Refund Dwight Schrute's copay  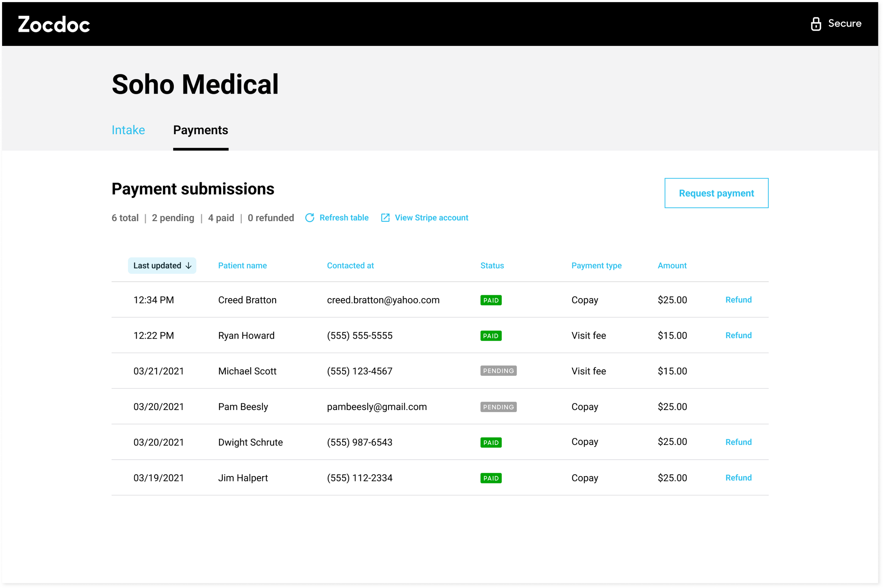[738, 442]
